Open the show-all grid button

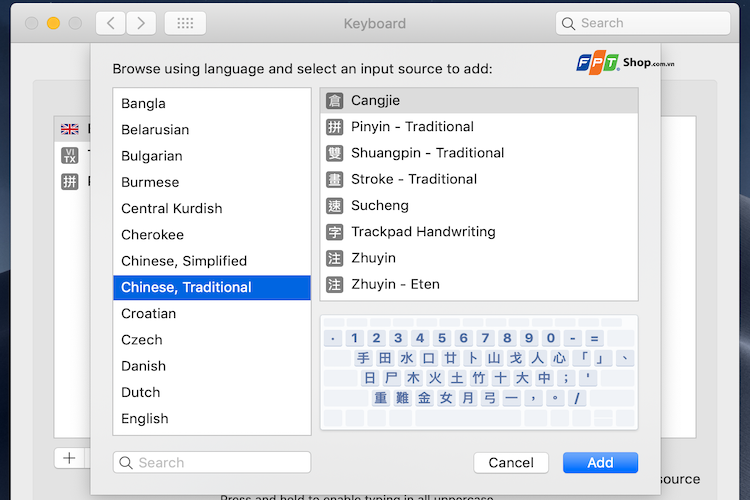coord(184,23)
